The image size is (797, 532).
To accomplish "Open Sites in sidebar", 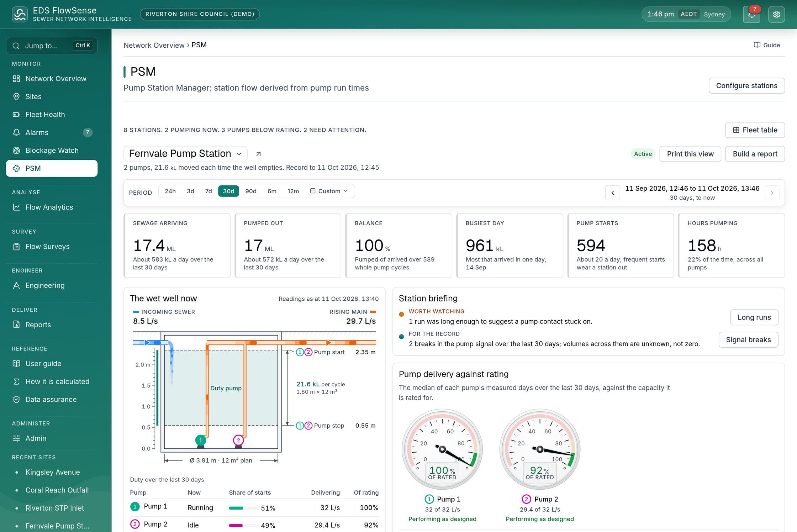I will (x=52, y=96).
